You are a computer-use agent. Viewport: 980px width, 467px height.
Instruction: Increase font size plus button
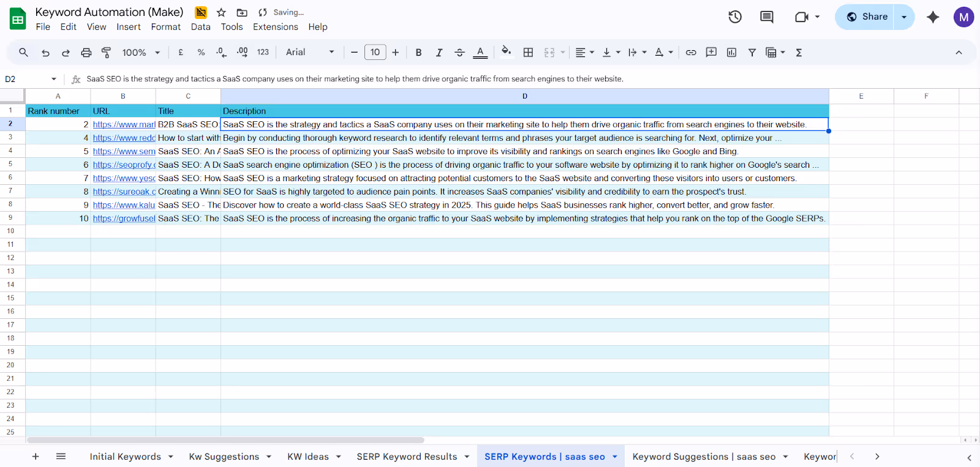pos(396,53)
